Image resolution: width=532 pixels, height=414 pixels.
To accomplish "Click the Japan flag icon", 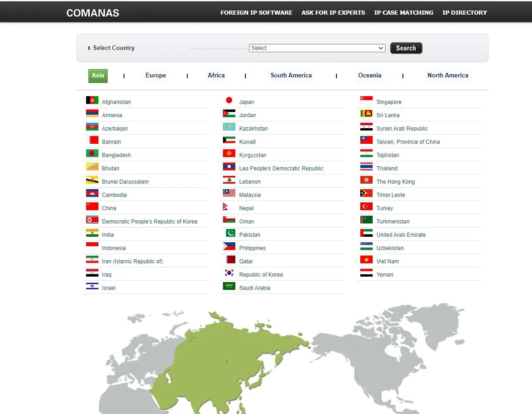I will pyautogui.click(x=229, y=100).
